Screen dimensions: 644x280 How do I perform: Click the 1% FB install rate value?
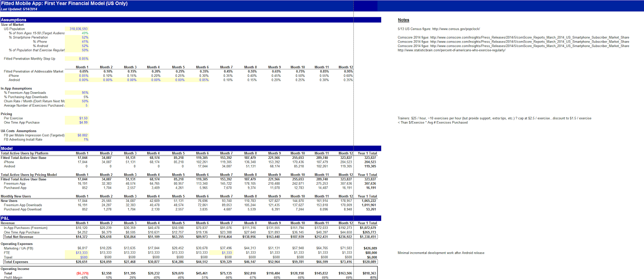click(x=86, y=140)
